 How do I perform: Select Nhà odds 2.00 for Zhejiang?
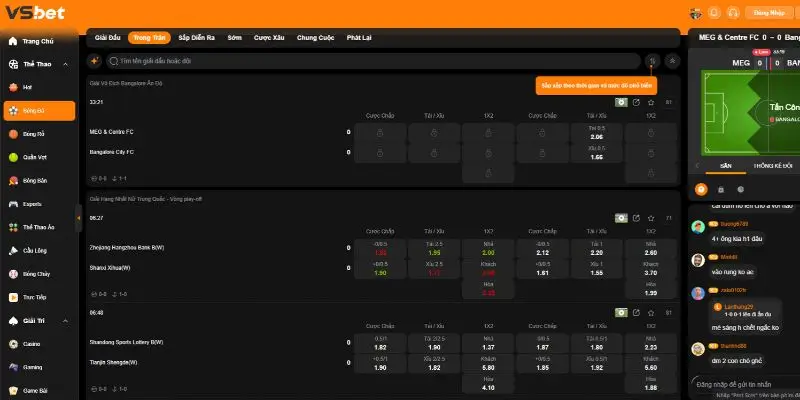[x=488, y=248]
